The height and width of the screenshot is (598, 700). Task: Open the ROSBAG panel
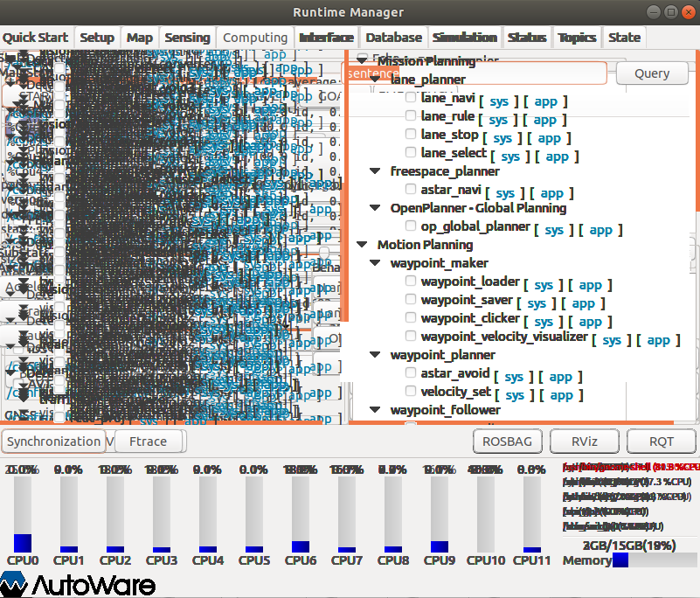[x=508, y=442]
